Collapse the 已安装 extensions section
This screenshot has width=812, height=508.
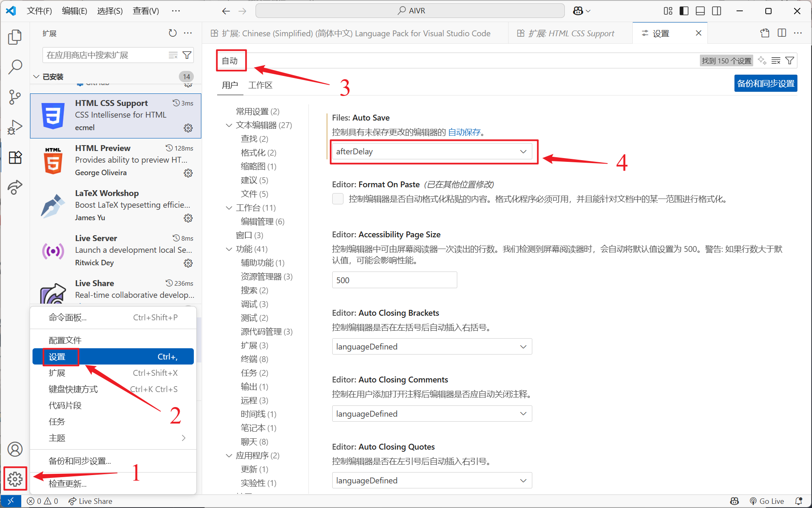pyautogui.click(x=36, y=77)
